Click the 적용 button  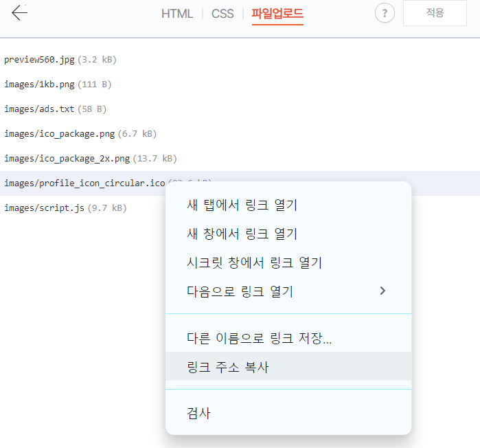coord(435,13)
